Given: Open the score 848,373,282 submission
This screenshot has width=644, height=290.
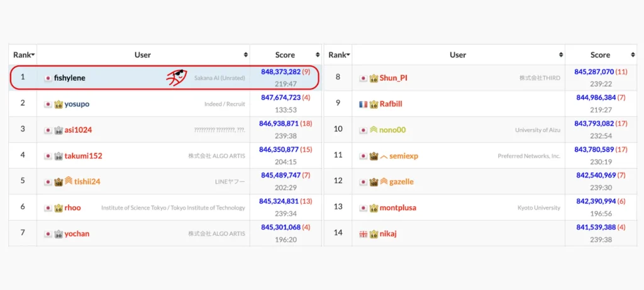Looking at the screenshot, I should click(x=280, y=72).
